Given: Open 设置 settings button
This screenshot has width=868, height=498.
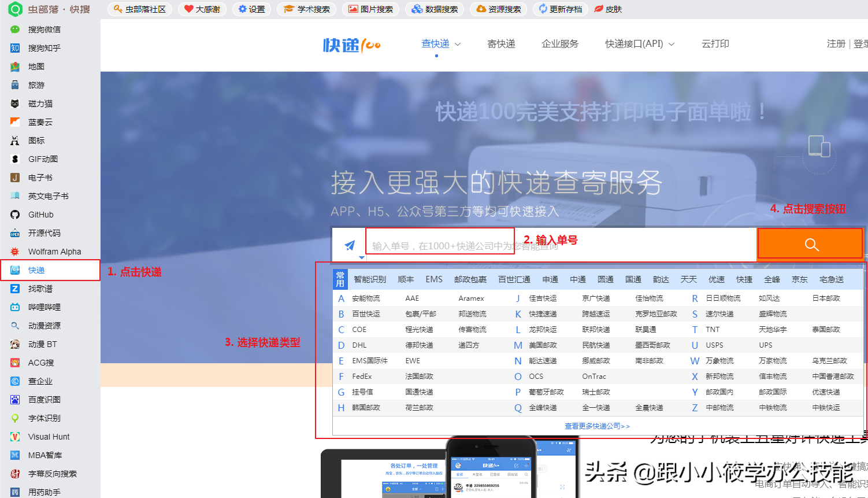Looking at the screenshot, I should (x=251, y=9).
